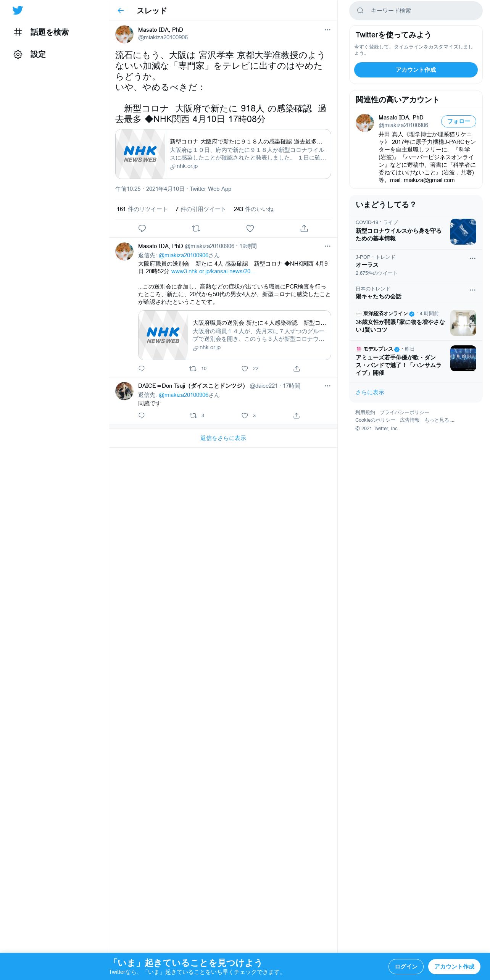Click the search magnifier icon
Image resolution: width=490 pixels, height=980 pixels.
coord(360,11)
